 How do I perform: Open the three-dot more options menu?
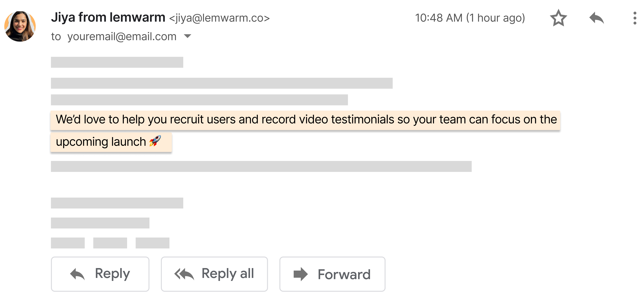[x=634, y=18]
